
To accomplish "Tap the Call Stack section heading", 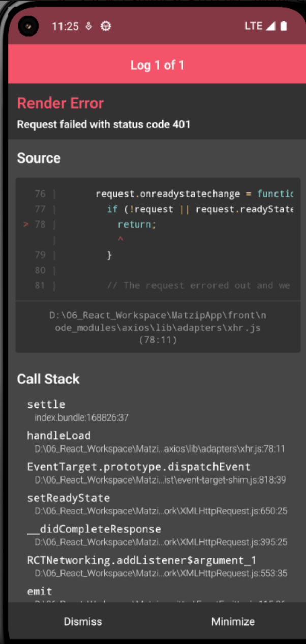I will (48, 379).
